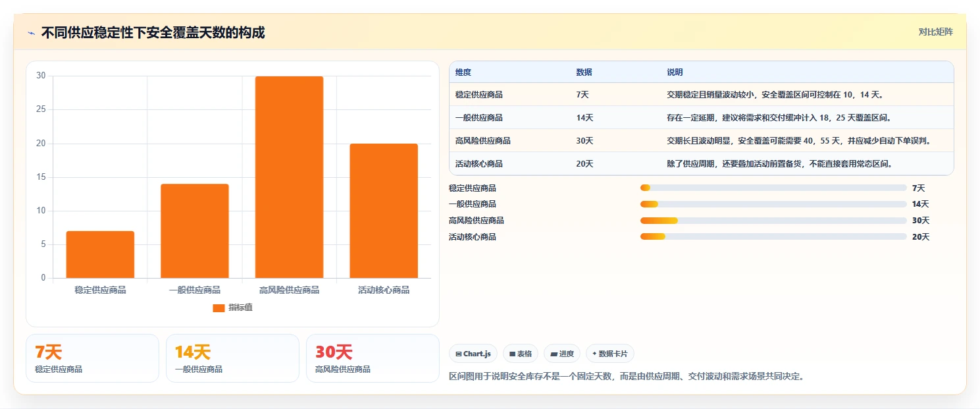Select the 表格 tag
This screenshot has width=980, height=409.
[520, 354]
